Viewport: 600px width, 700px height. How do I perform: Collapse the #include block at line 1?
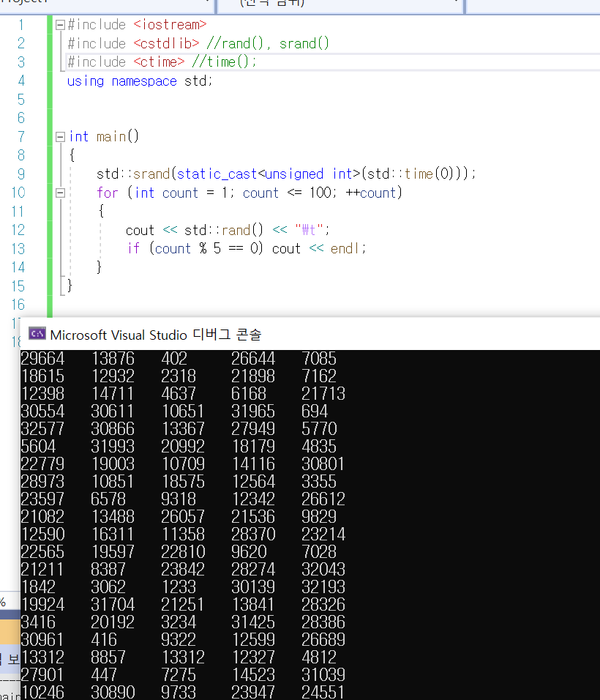60,25
